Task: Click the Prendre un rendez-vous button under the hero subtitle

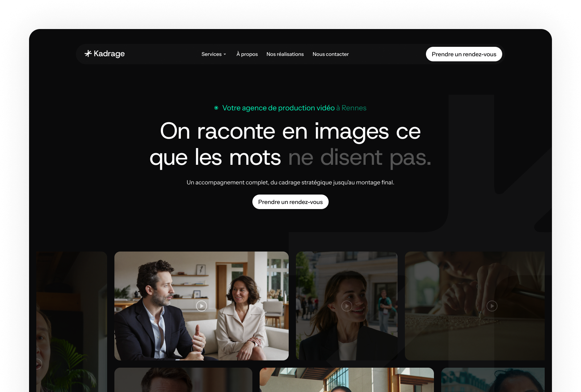Action: click(x=290, y=202)
